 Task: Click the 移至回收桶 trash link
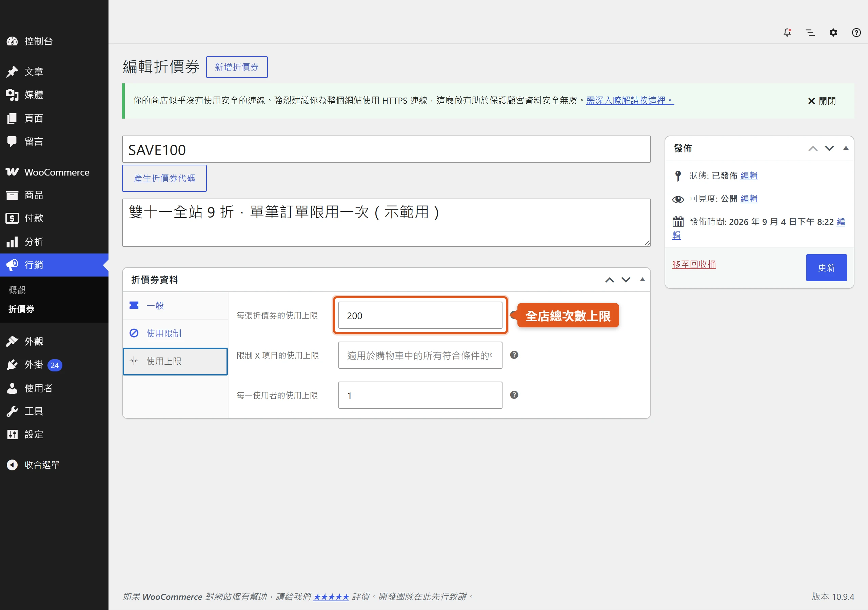tap(694, 265)
